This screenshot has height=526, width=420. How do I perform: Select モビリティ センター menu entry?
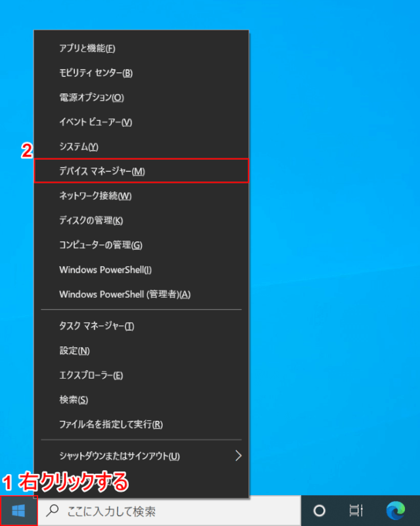click(96, 72)
